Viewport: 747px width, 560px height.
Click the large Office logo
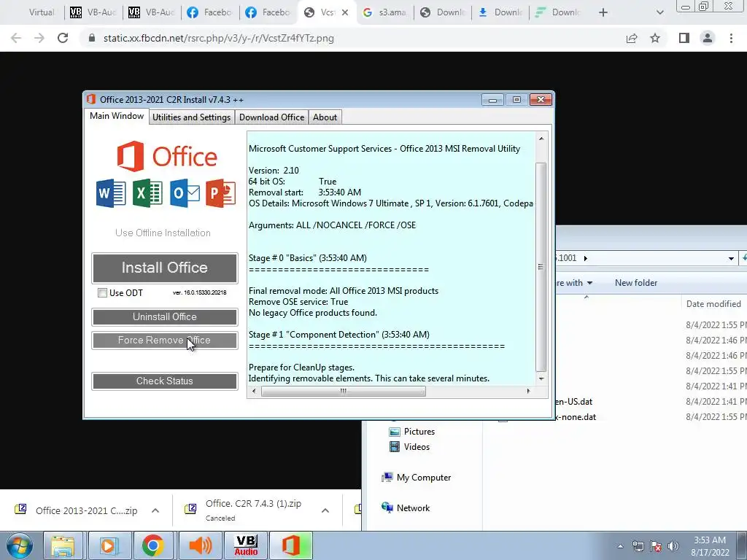[x=167, y=156]
